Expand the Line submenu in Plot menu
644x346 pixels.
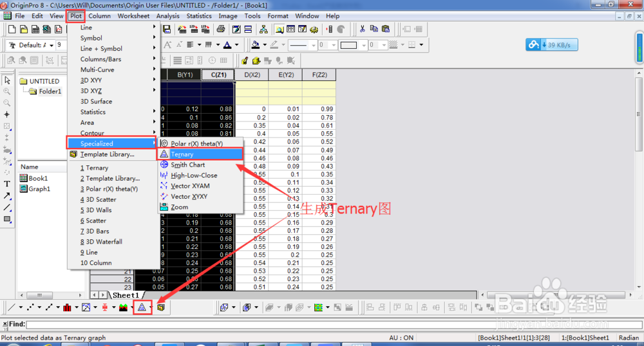114,28
